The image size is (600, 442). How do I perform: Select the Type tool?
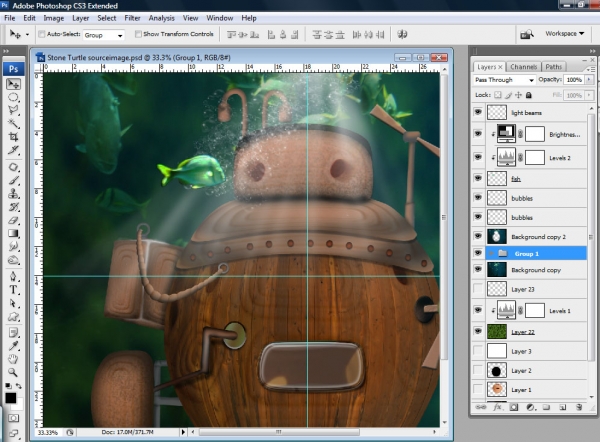click(13, 290)
